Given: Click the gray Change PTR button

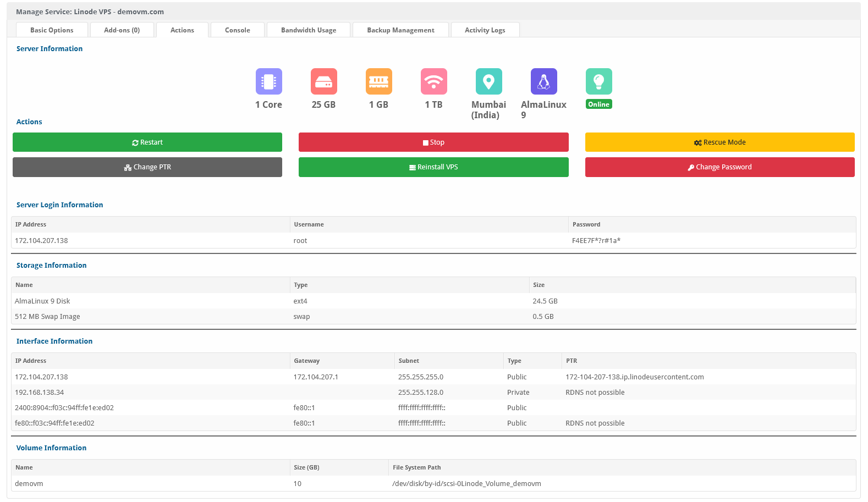Looking at the screenshot, I should click(x=147, y=167).
